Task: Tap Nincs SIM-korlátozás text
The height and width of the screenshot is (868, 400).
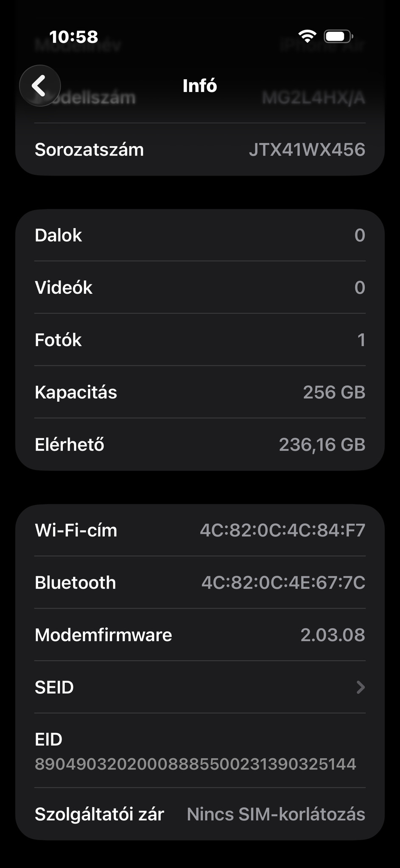Action: (276, 814)
